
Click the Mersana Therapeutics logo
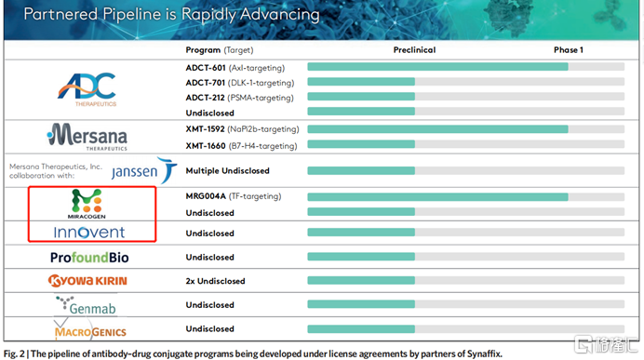87,137
